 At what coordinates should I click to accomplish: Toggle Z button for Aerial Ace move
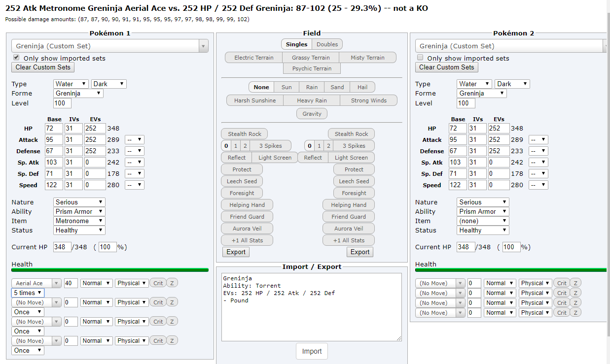pyautogui.click(x=172, y=283)
